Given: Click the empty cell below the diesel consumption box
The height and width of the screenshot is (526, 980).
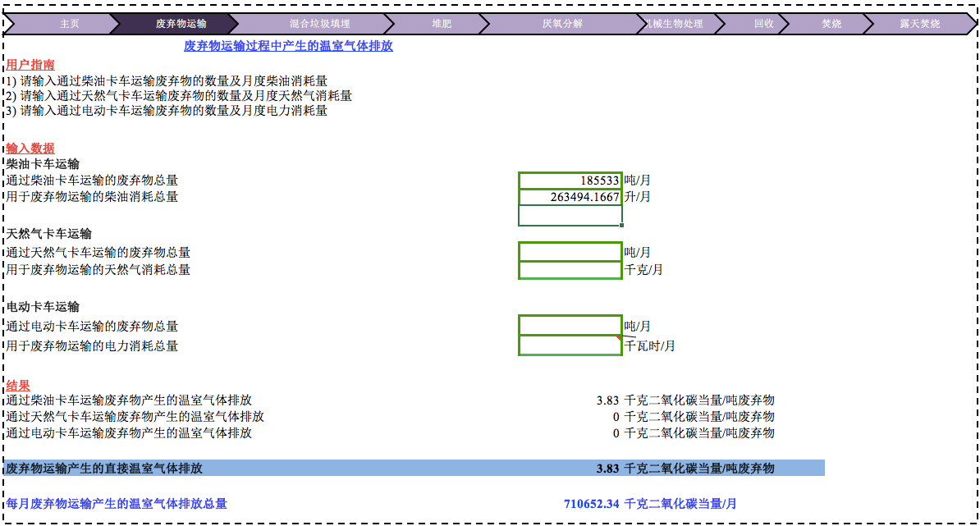Looking at the screenshot, I should 570,213.
